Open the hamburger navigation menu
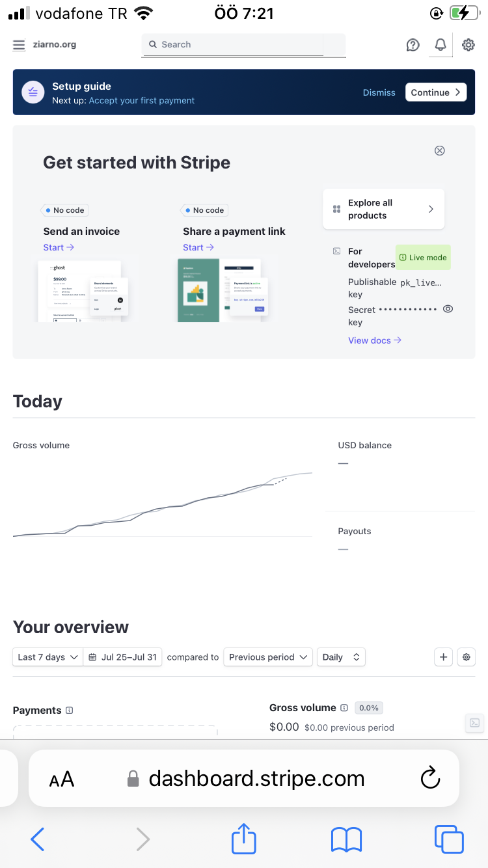 19,45
